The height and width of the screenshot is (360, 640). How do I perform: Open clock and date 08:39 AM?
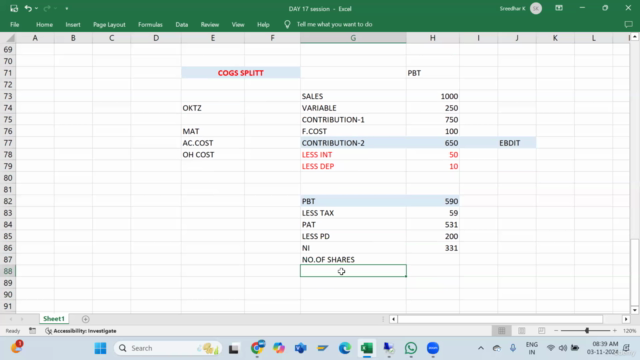(x=602, y=348)
